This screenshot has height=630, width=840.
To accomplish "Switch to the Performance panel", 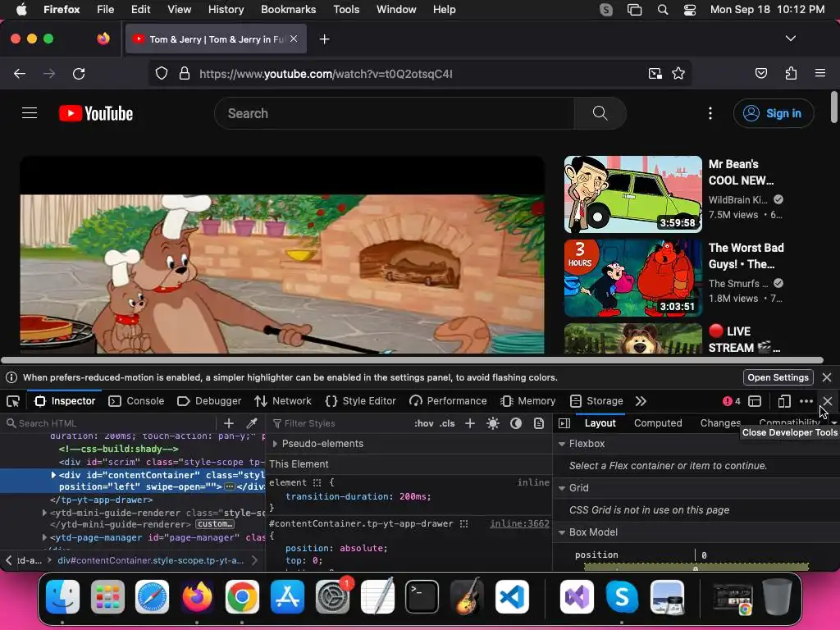I will tap(448, 401).
